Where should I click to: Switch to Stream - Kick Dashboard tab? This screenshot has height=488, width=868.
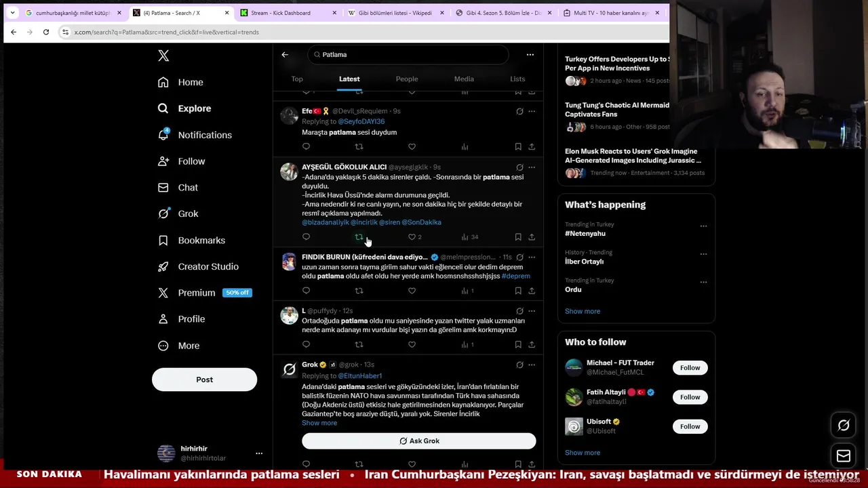pos(288,13)
